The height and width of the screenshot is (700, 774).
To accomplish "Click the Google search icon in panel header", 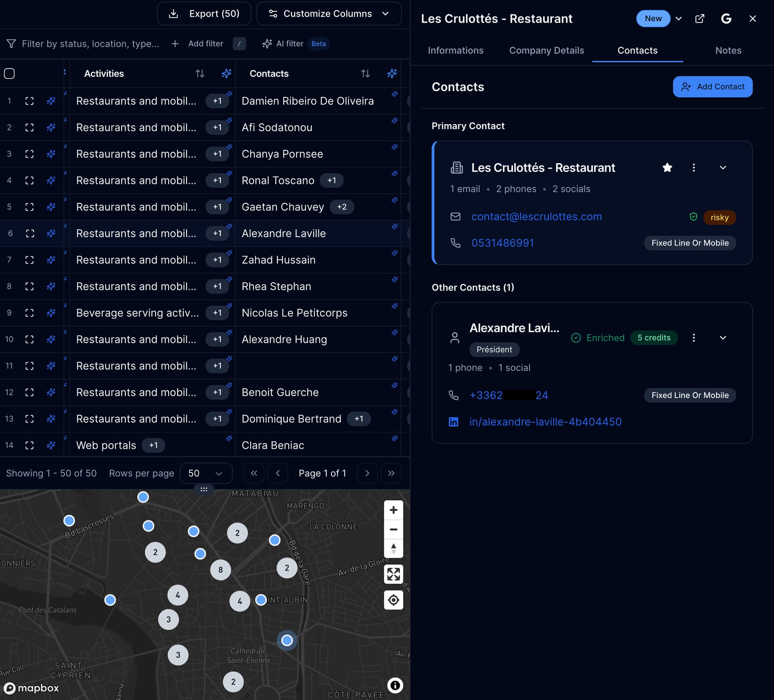I will pos(726,19).
